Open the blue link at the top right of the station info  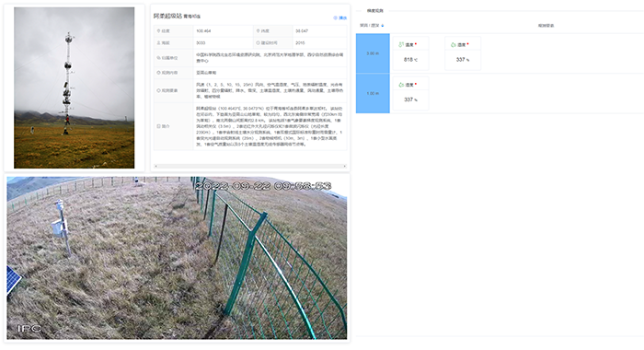pyautogui.click(x=340, y=17)
